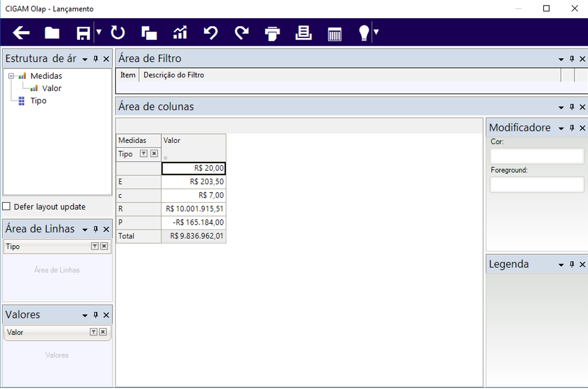The height and width of the screenshot is (389, 588).
Task: Toggle Defer layout update checkbox
Action: [x=6, y=206]
